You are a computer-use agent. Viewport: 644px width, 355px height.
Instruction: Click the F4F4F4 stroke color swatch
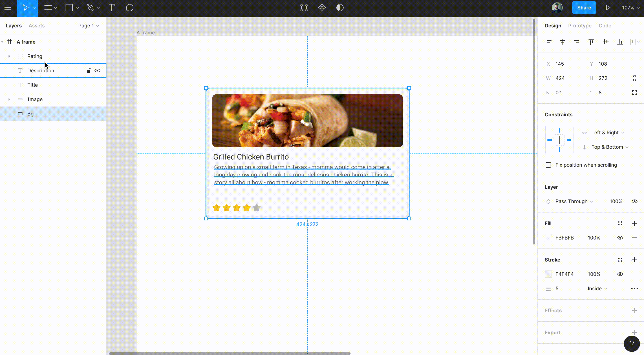point(548,274)
